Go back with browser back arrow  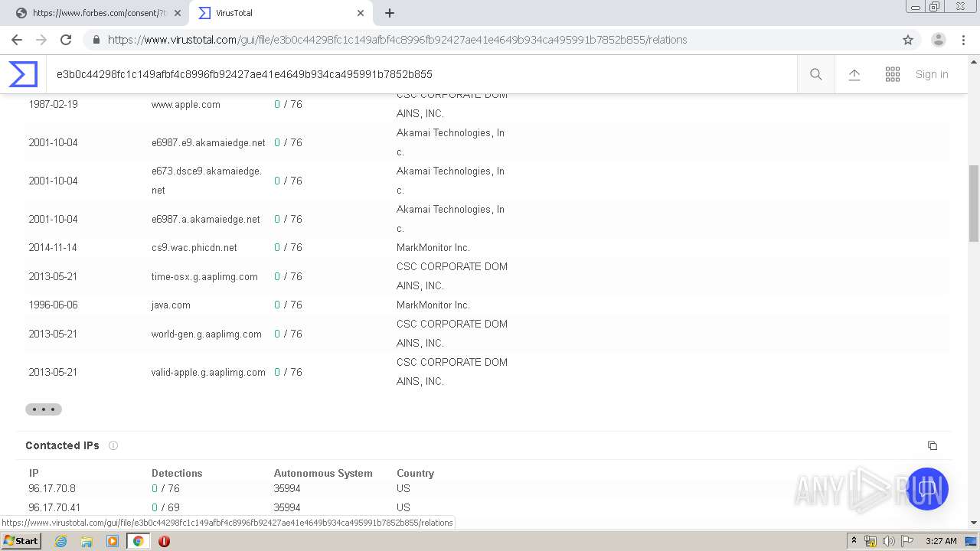(x=17, y=40)
